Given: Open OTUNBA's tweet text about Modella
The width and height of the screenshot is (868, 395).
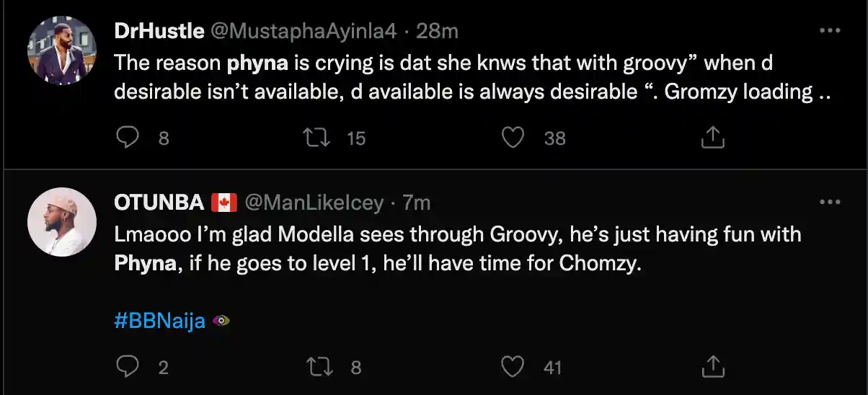Looking at the screenshot, I should pos(458,249).
